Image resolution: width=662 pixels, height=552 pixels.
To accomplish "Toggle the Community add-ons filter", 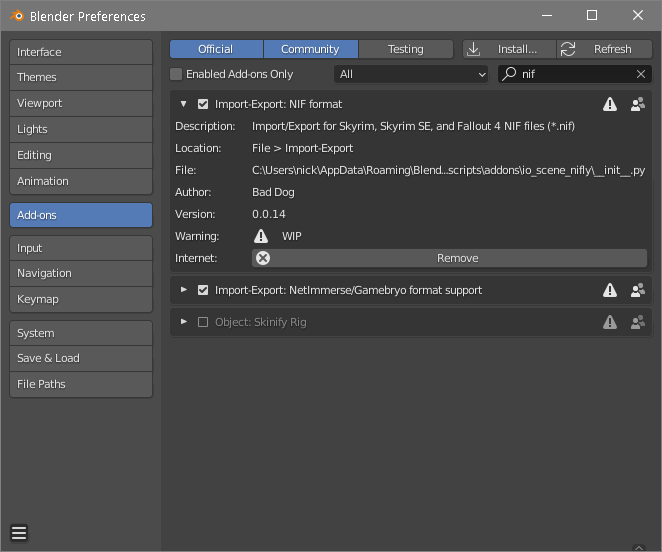I will coord(311,49).
